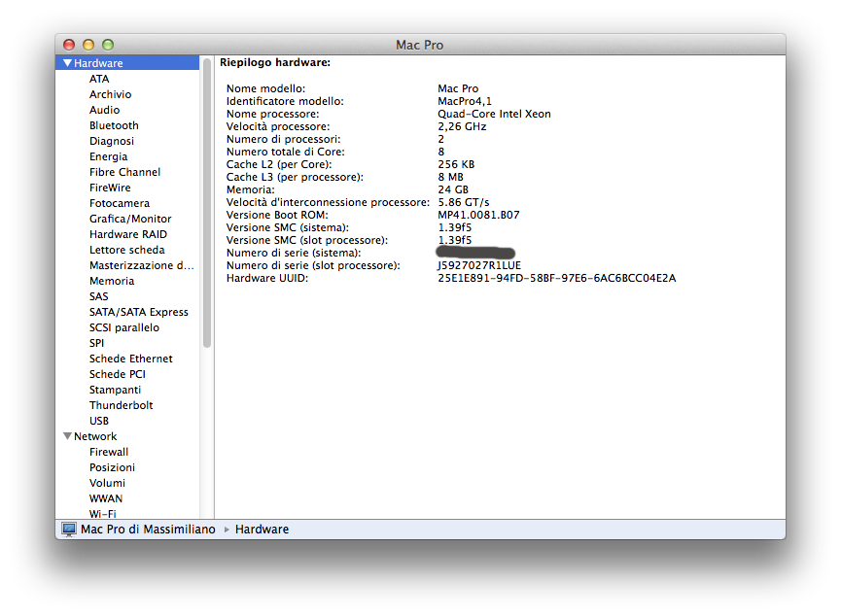Click processor speed value 2,26 GHz
The width and height of the screenshot is (841, 616).
(x=462, y=126)
